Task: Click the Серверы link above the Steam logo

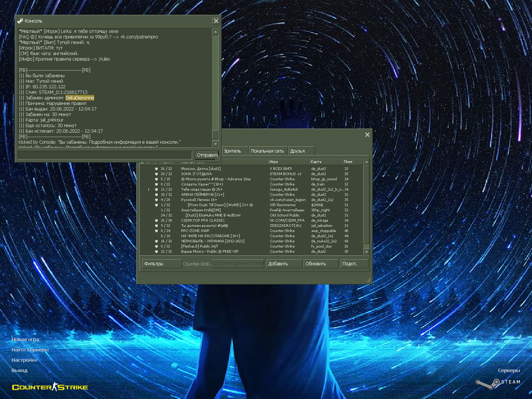Action: coord(509,370)
